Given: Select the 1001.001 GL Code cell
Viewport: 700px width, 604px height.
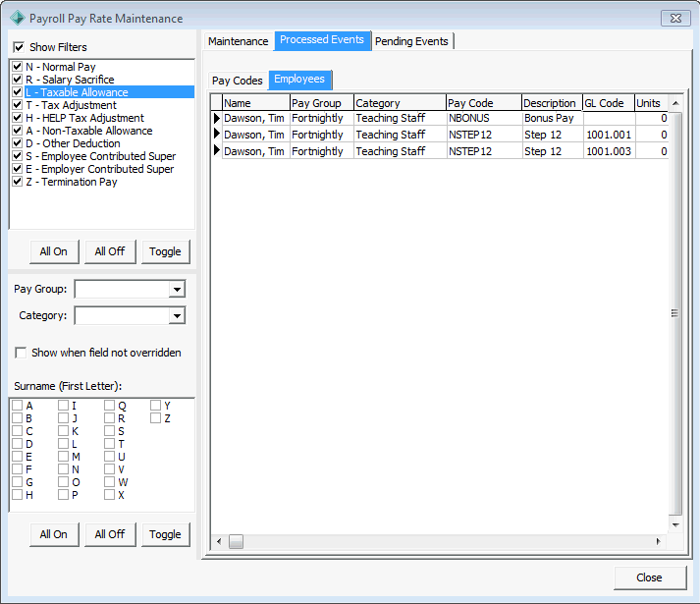Looking at the screenshot, I should (x=609, y=135).
